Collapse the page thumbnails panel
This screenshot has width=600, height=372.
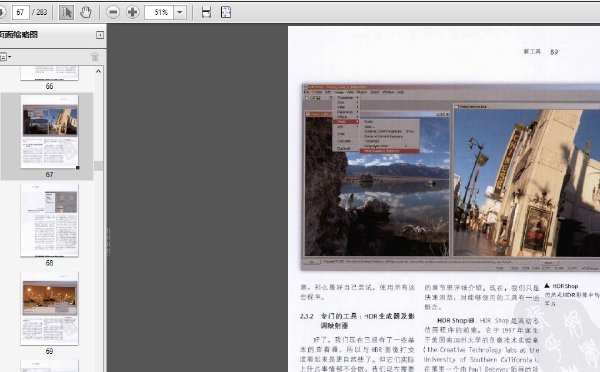[x=100, y=35]
